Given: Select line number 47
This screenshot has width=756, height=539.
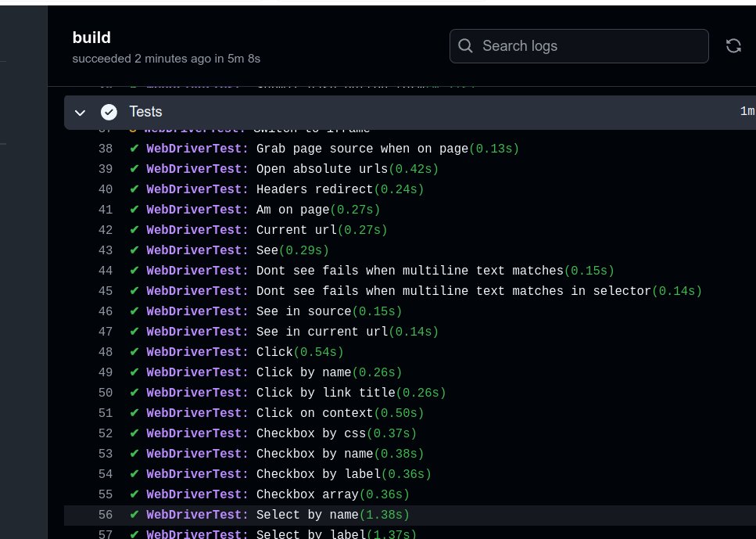Looking at the screenshot, I should point(106,332).
